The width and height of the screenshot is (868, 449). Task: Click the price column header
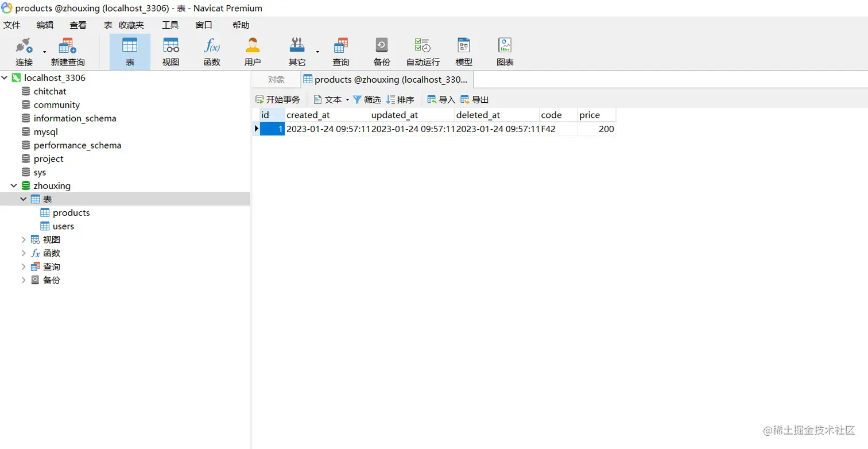[597, 115]
